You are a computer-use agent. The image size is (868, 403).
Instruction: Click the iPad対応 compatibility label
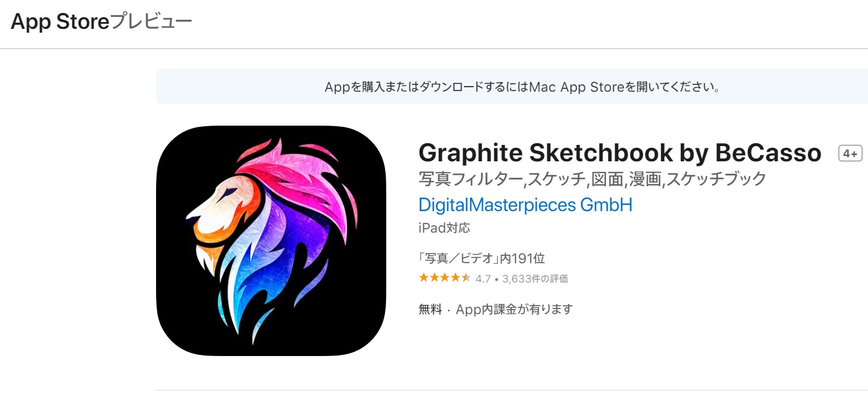pos(444,228)
